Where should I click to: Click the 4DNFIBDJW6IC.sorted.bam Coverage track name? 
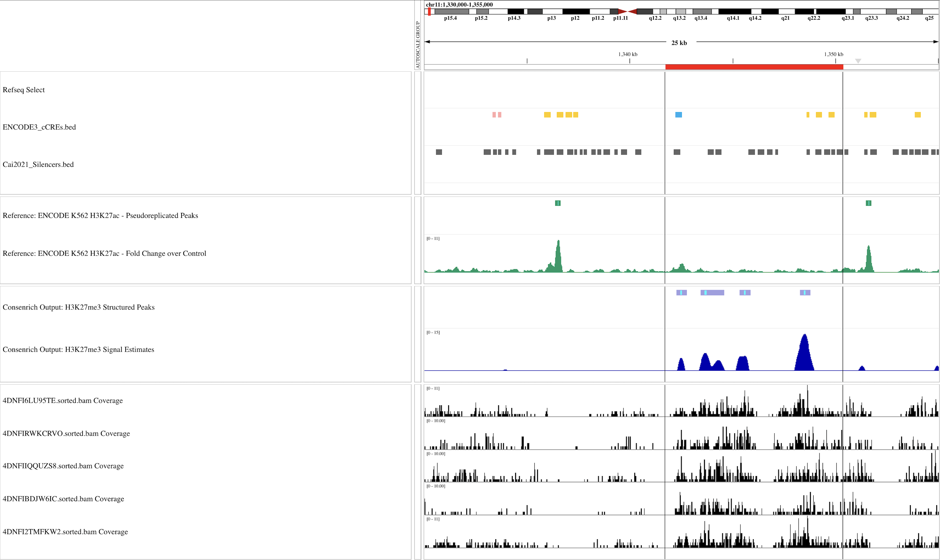coord(63,499)
